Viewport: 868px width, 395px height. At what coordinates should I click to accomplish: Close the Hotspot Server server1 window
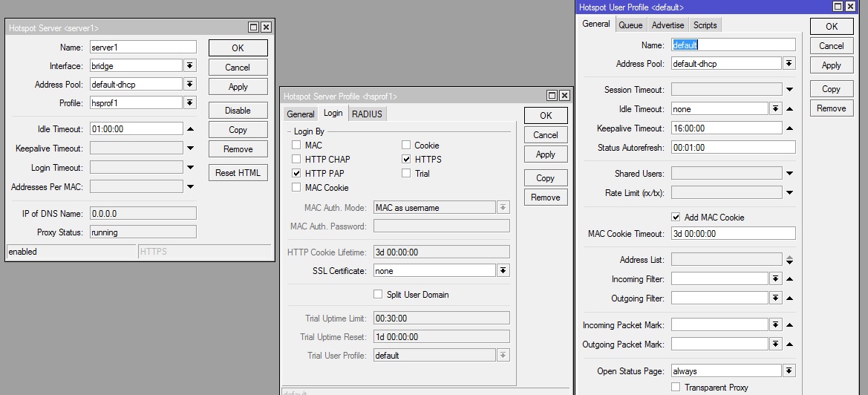coord(266,27)
